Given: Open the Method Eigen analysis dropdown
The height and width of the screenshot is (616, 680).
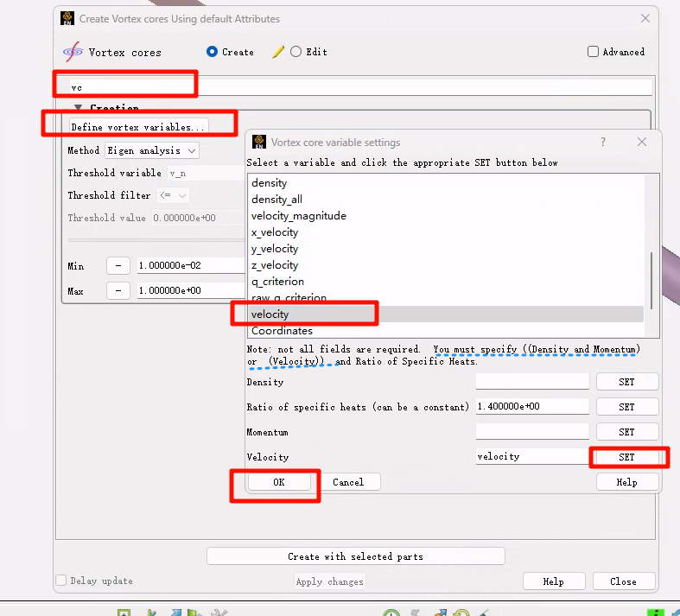Looking at the screenshot, I should pyautogui.click(x=151, y=150).
